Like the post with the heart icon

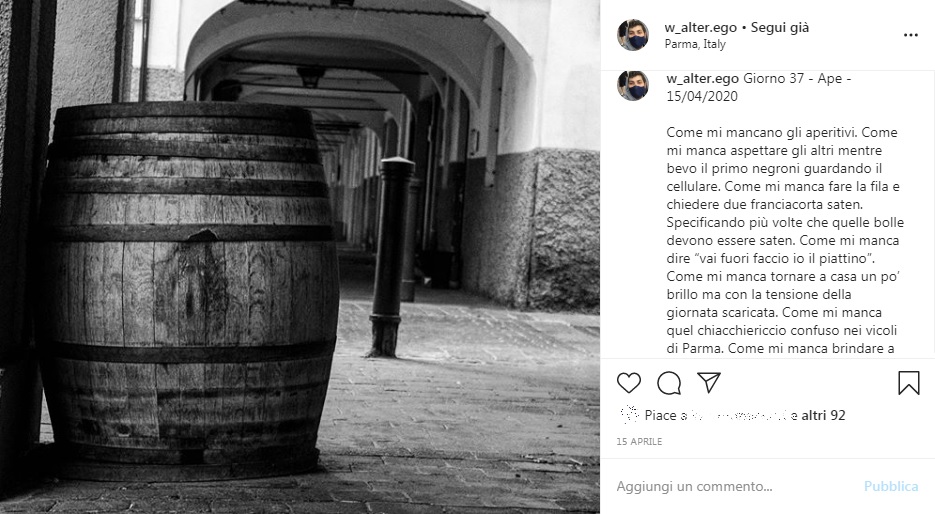[x=629, y=383]
